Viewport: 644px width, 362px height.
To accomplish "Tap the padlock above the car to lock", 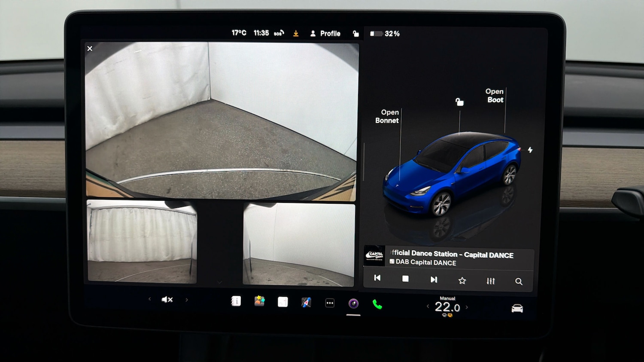I will (460, 102).
